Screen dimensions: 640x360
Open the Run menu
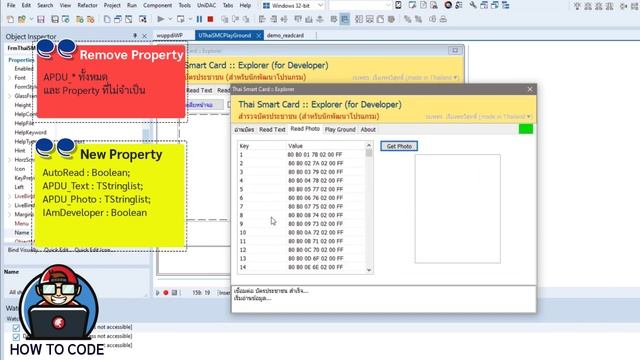click(x=132, y=5)
